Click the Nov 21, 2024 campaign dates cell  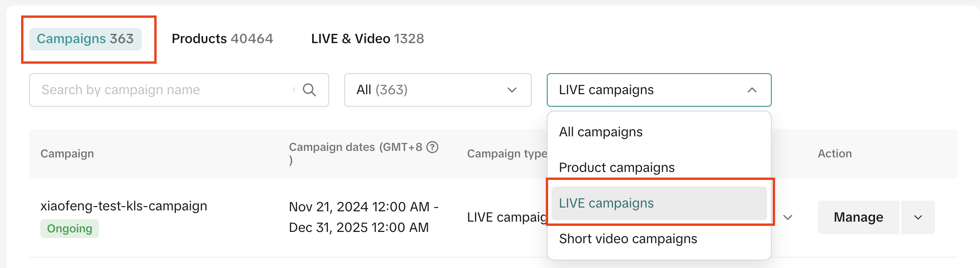coord(363,217)
